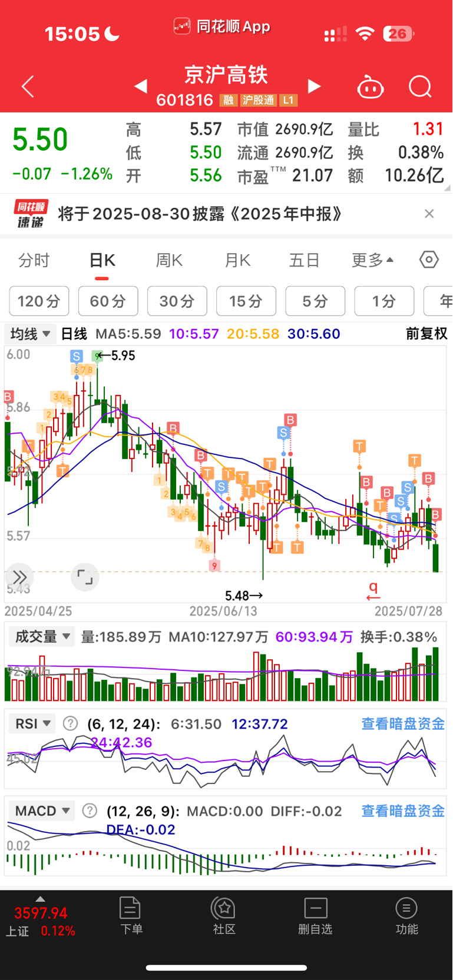Open RSI indicator dropdown

click(32, 723)
